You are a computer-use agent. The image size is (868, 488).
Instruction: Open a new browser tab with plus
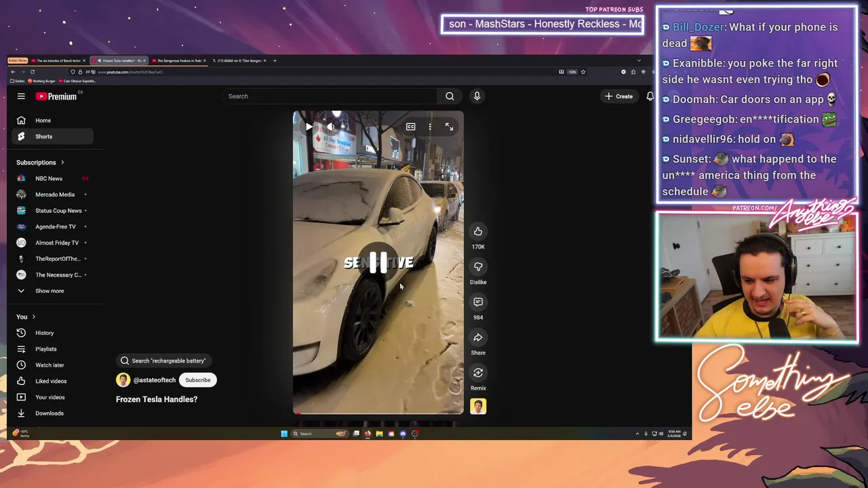pyautogui.click(x=275, y=61)
